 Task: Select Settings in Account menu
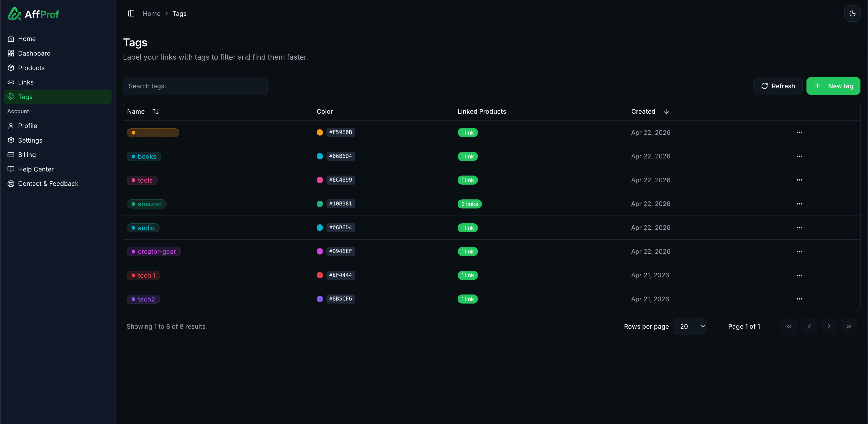point(30,140)
